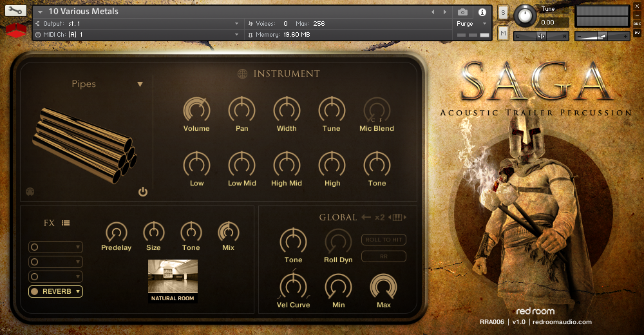Click the GLOBAL Tone knob

click(293, 242)
